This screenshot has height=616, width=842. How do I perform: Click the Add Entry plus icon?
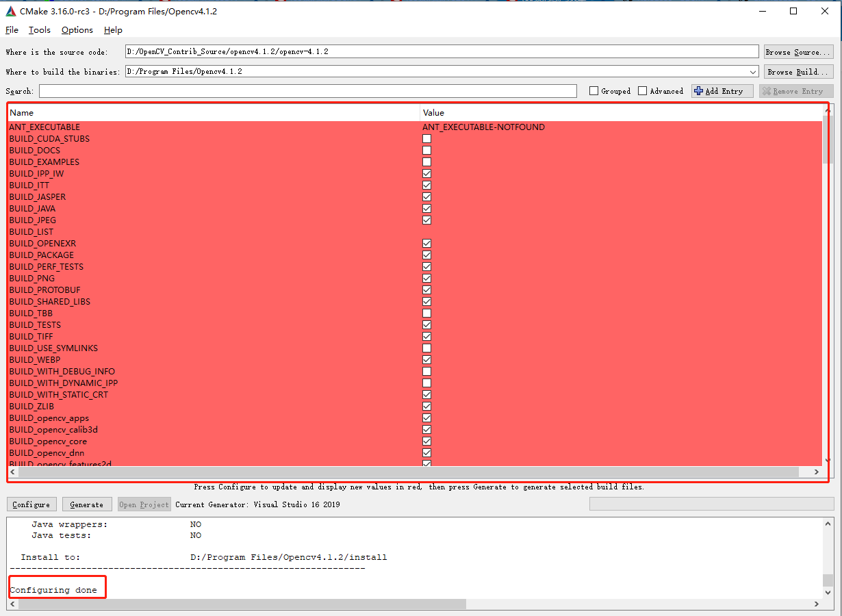click(x=700, y=90)
